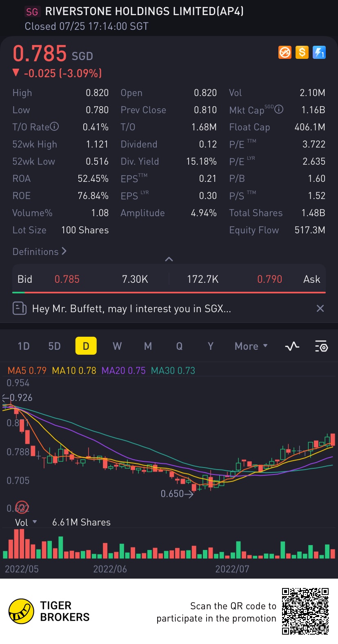The image size is (338, 644).
Task: Select the D daily chart interval
Action: [x=86, y=346]
